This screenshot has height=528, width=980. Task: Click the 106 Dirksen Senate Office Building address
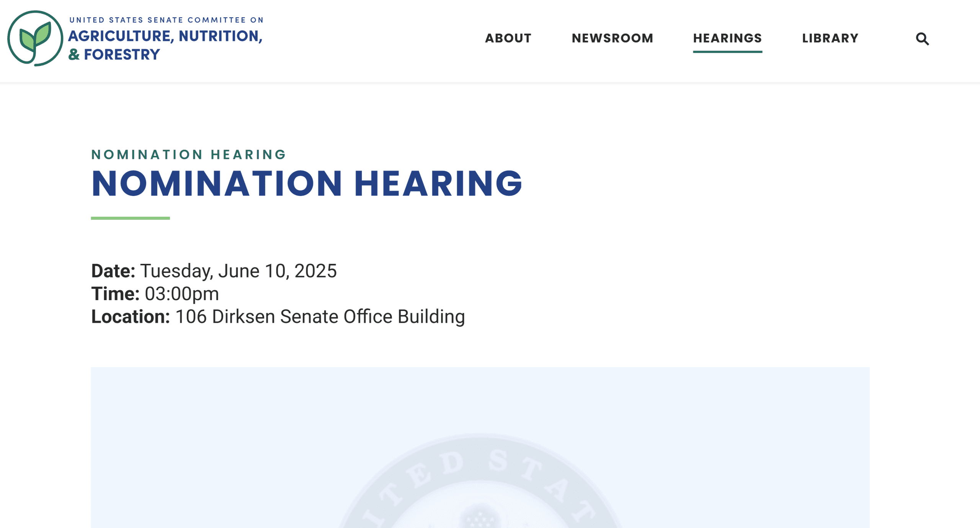pos(320,317)
